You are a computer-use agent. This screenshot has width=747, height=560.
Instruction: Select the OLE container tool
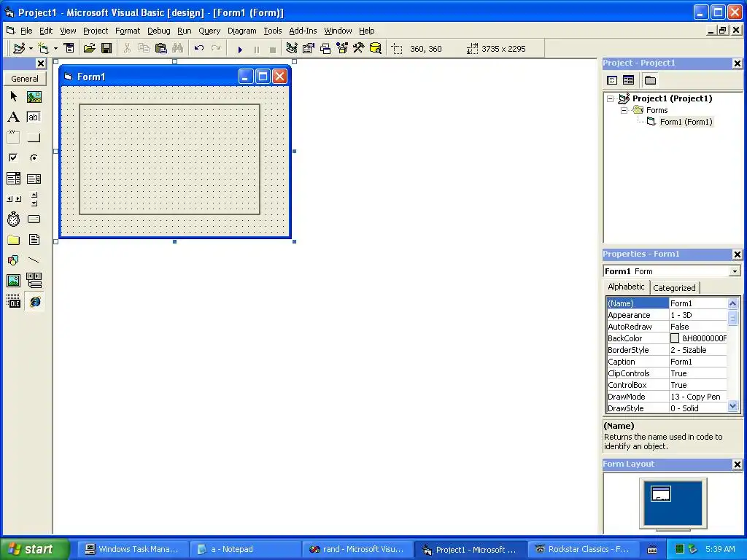13,301
